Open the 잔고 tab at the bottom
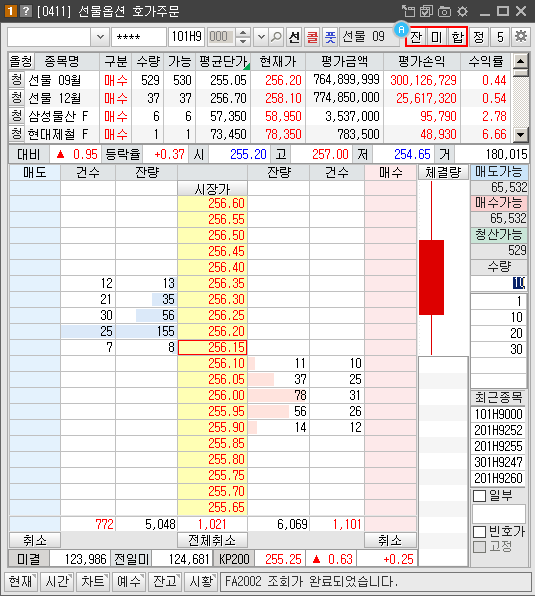Screen dimensions: 535x596 [x=165, y=582]
